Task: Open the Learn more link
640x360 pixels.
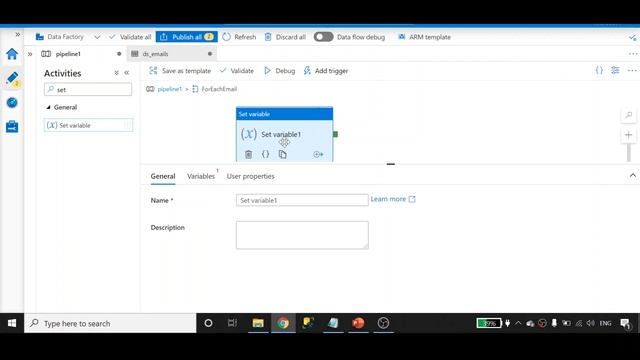Action: pos(393,199)
